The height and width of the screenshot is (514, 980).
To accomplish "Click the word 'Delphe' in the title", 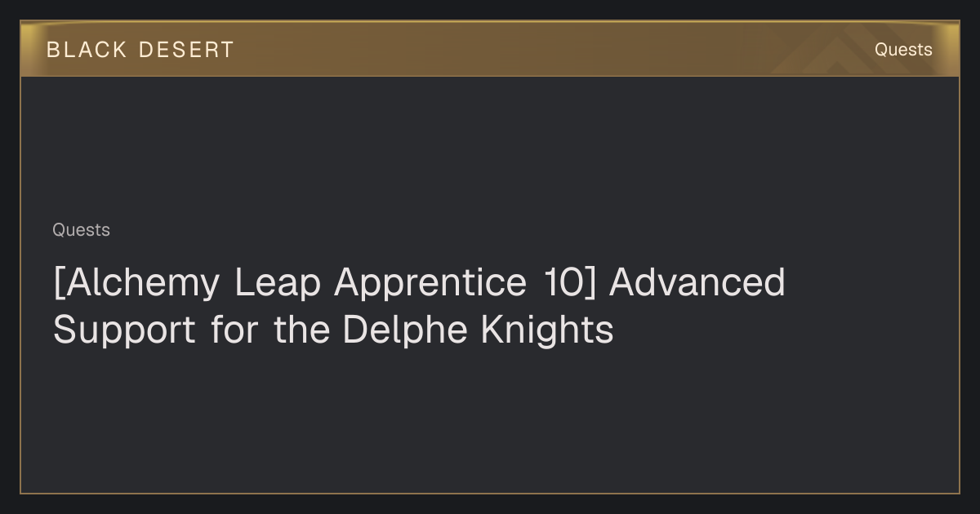I will coord(405,330).
